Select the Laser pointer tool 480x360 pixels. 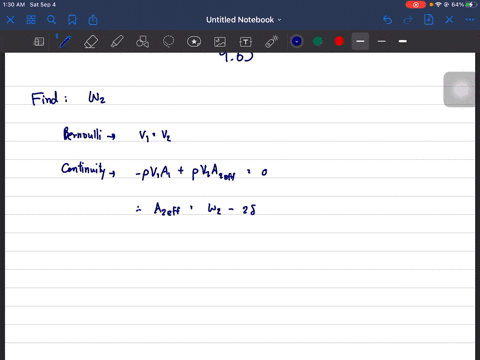(x=272, y=42)
